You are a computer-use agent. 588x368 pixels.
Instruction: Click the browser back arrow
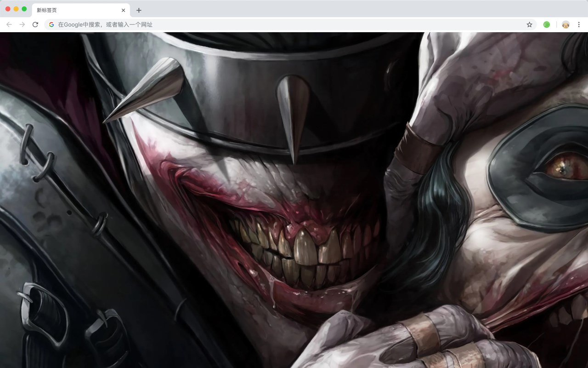tap(9, 24)
